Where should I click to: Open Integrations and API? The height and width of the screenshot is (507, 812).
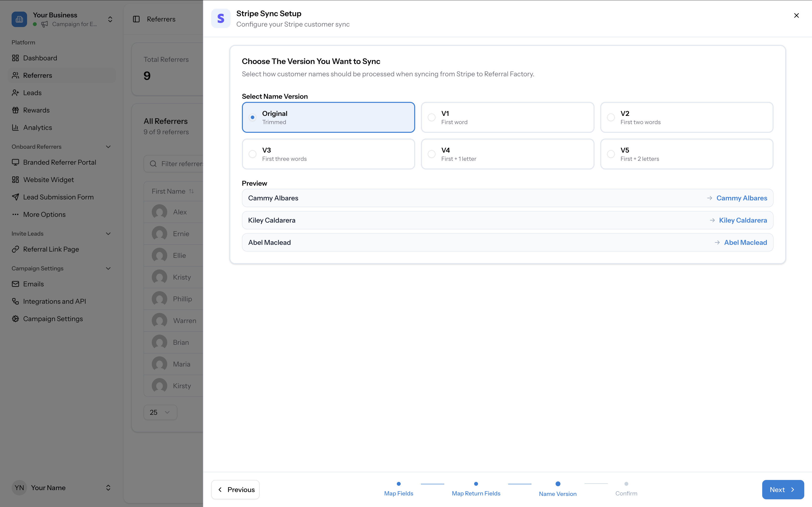(x=55, y=301)
